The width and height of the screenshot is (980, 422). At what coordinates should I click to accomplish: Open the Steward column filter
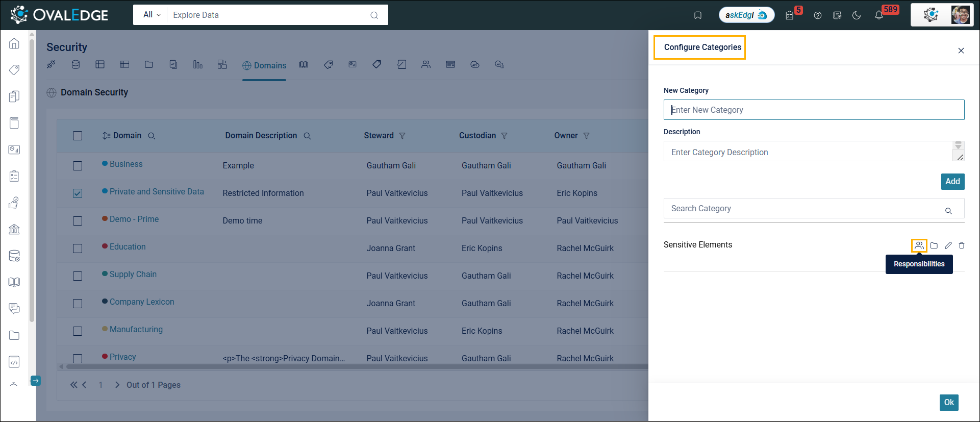[402, 136]
